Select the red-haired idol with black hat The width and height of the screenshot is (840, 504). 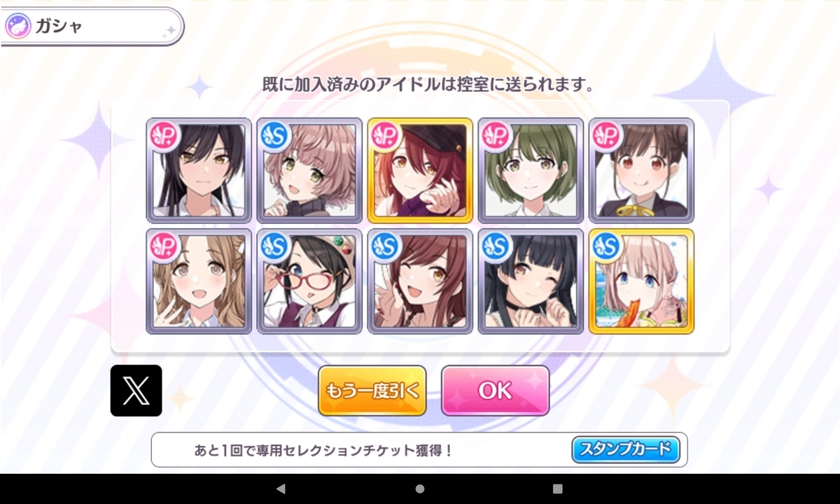pos(420,170)
